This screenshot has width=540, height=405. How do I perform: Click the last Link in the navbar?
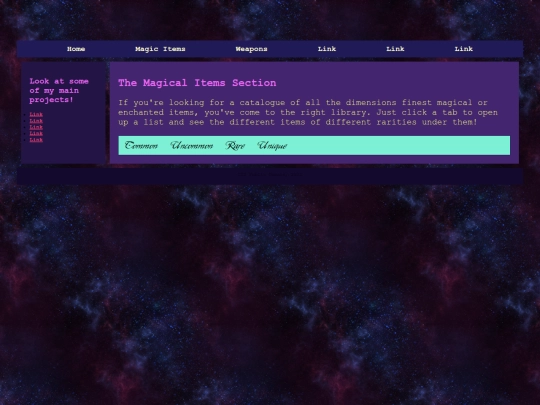click(464, 49)
